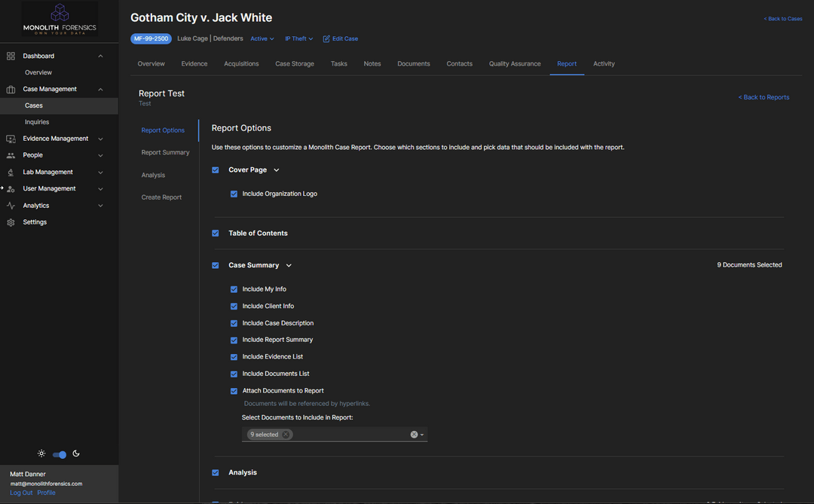Open the Active status dropdown
Screen dimensions: 814x504
tap(262, 39)
